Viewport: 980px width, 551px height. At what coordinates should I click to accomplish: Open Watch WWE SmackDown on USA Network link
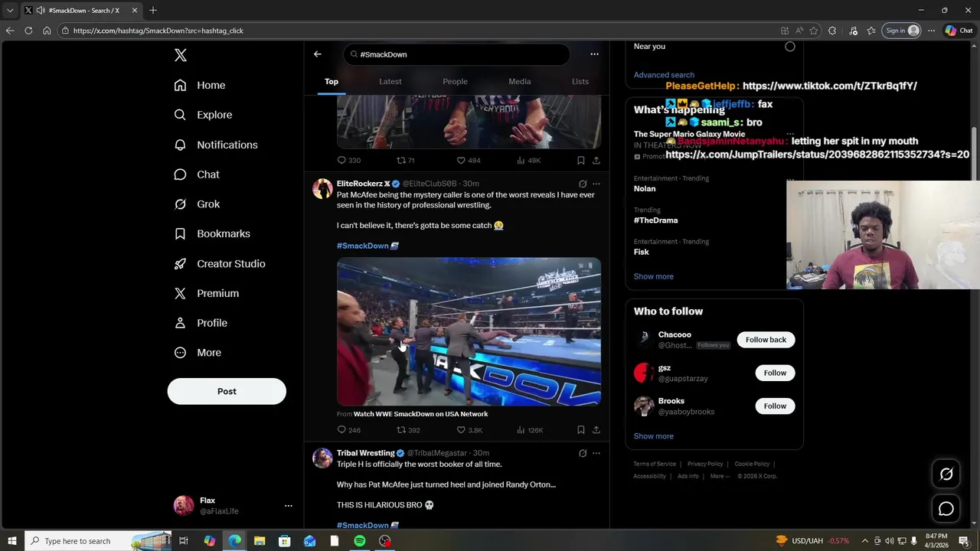point(420,414)
